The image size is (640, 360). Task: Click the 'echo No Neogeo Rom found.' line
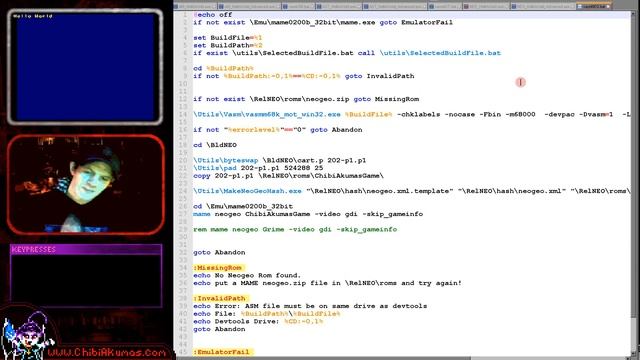[247, 276]
